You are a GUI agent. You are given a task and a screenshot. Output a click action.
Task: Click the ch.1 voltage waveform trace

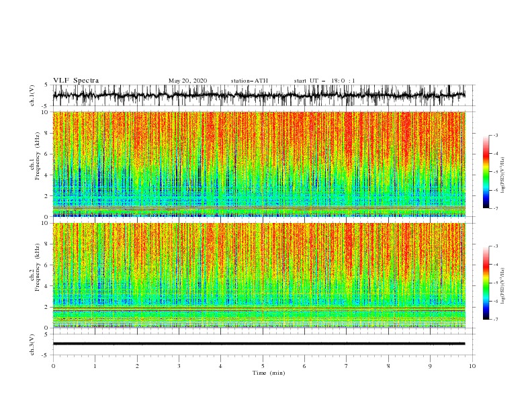tap(259, 95)
